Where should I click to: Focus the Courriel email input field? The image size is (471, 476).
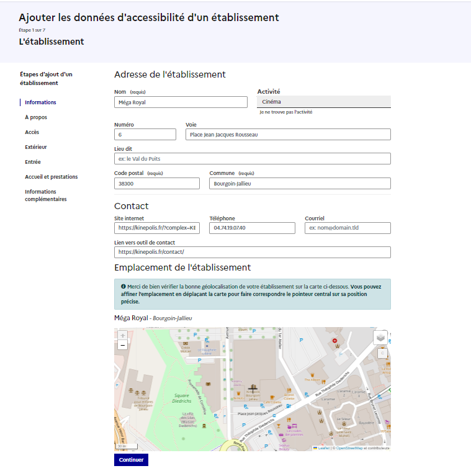[348, 228]
